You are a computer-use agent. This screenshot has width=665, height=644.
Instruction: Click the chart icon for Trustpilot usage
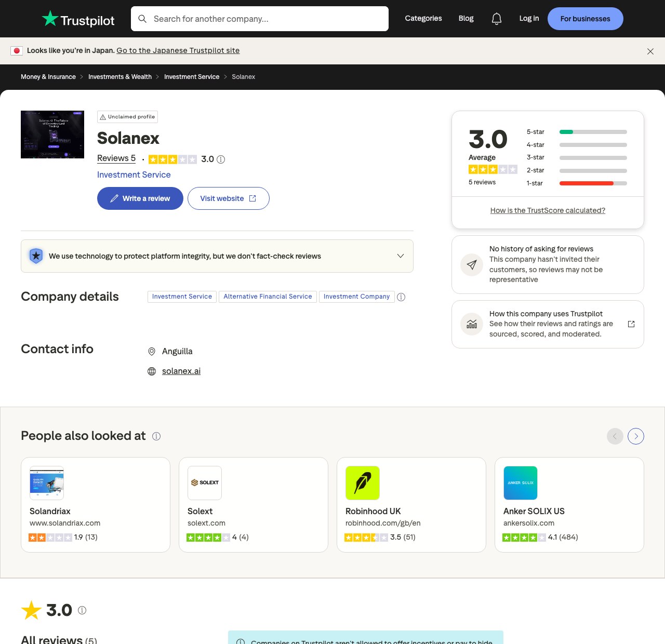coord(472,324)
